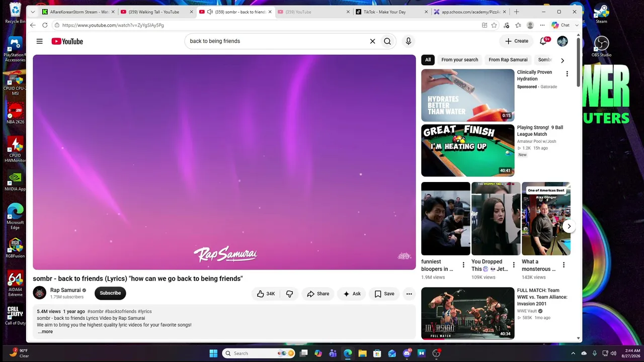Click the browser address bar URL
This screenshot has width=644, height=362.
[113, 25]
